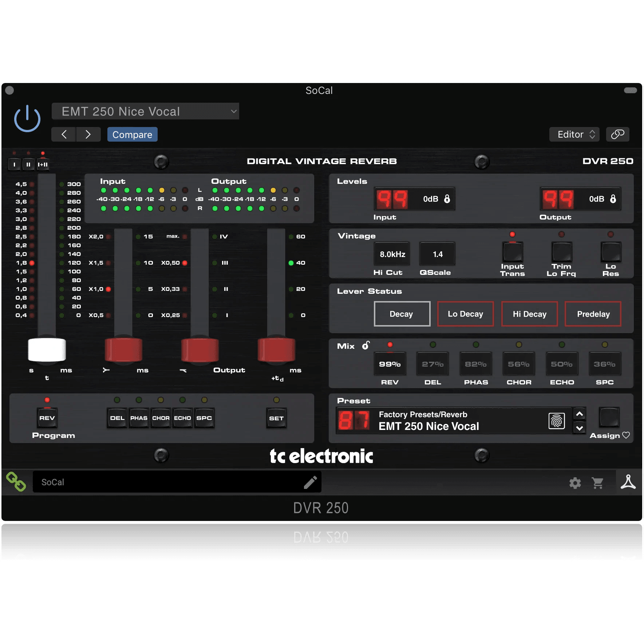
Task: Open the EMT 250 Nice Vocal preset dropdown
Action: (x=146, y=111)
